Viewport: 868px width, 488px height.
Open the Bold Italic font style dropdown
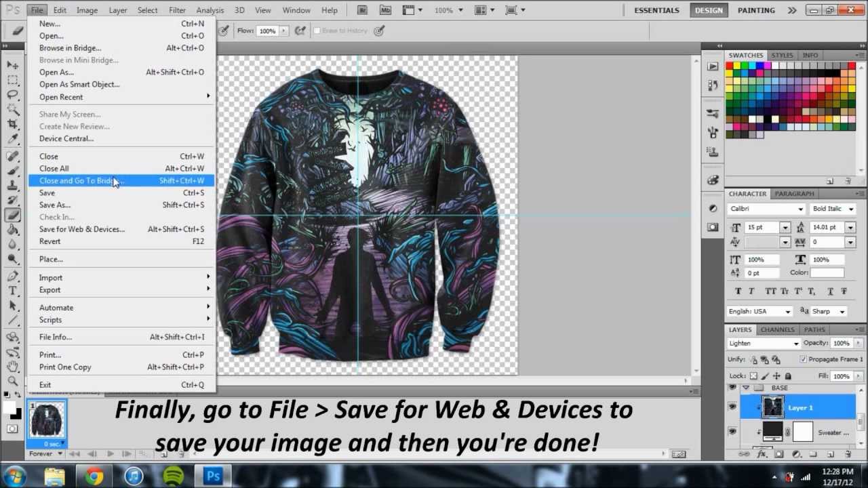pos(850,209)
